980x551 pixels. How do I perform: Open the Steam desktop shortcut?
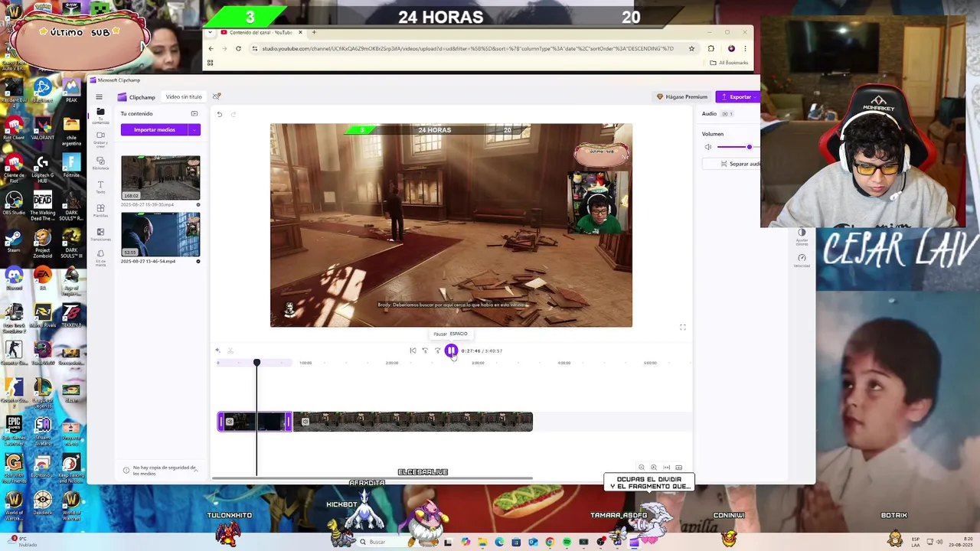[x=13, y=240]
